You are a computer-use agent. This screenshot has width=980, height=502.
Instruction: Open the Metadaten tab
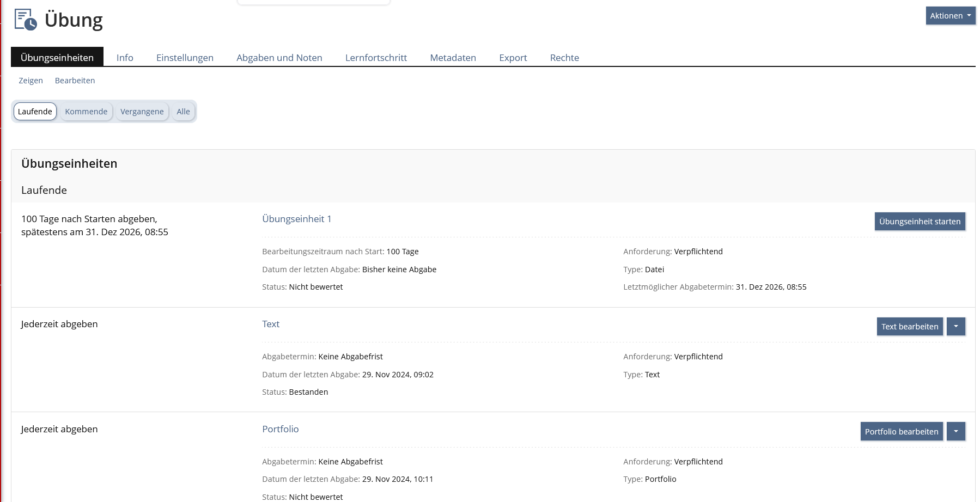coord(453,58)
